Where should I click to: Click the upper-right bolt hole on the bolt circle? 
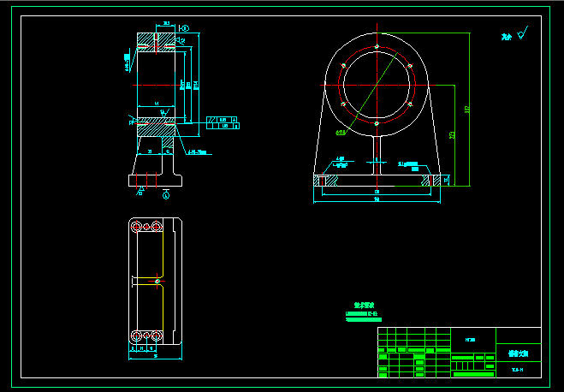coord(410,66)
